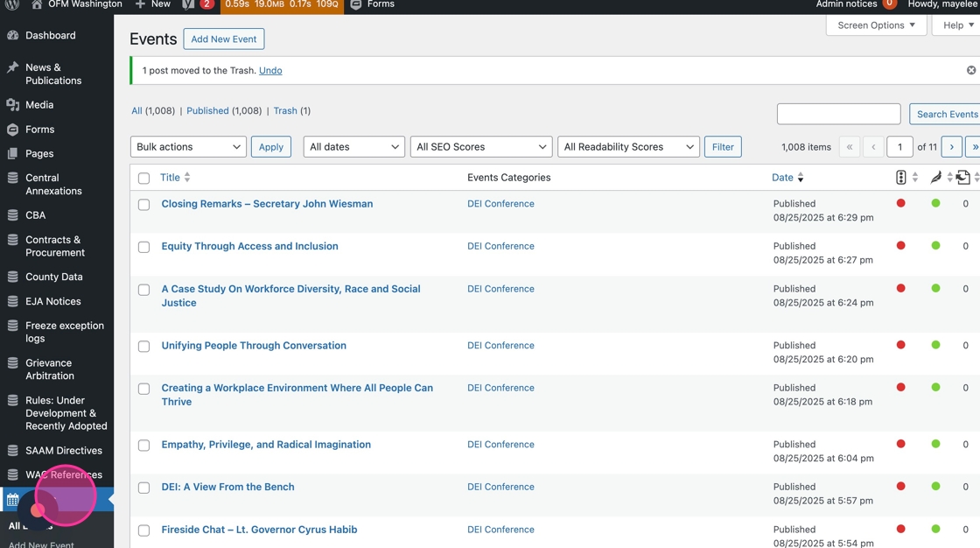Click the Add New Event button
The image size is (980, 548).
click(x=224, y=39)
